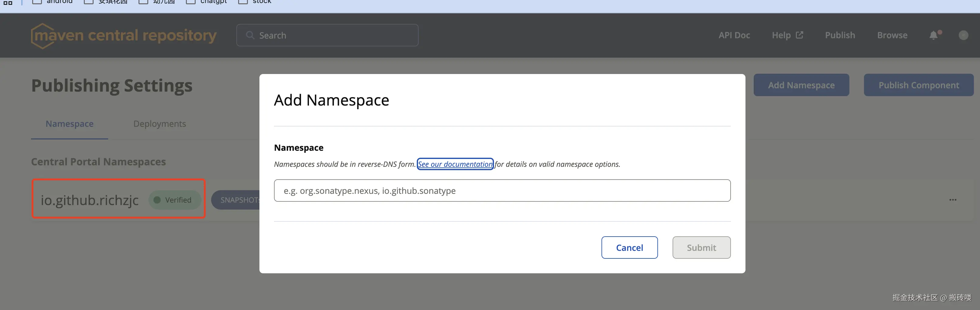Click the Maven Central Repository logo

click(124, 36)
